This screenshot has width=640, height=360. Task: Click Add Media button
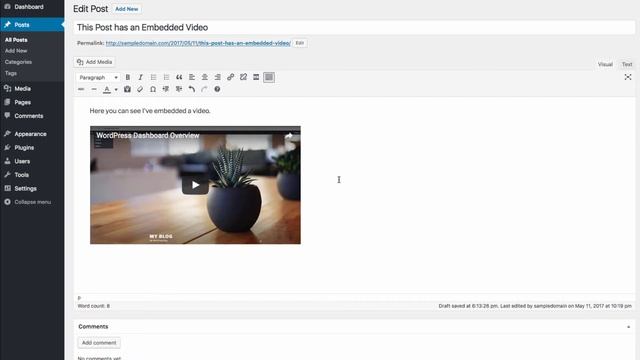click(x=95, y=62)
